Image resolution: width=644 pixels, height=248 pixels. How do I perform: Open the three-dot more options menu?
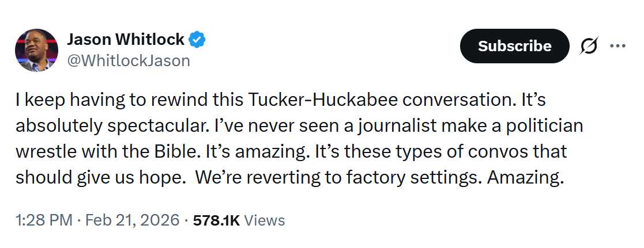(617, 46)
